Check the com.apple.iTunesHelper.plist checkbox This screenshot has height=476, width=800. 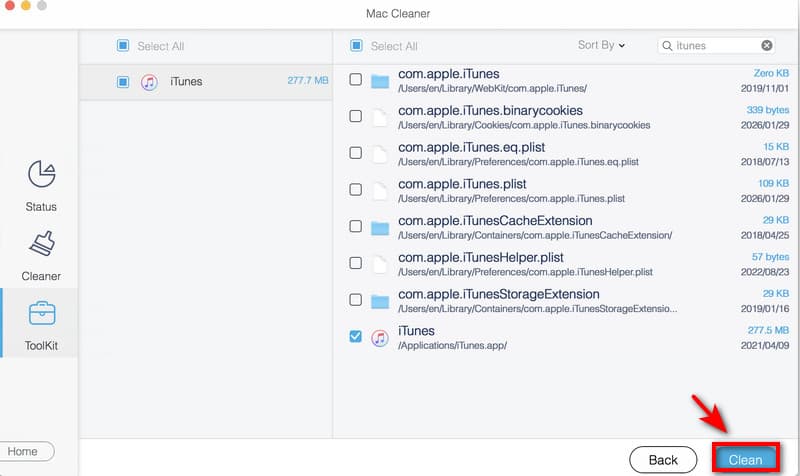click(x=356, y=264)
